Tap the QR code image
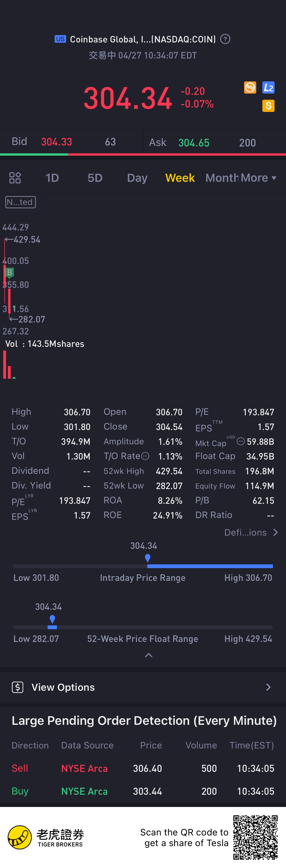Image resolution: width=286 pixels, height=868 pixels. click(x=255, y=837)
